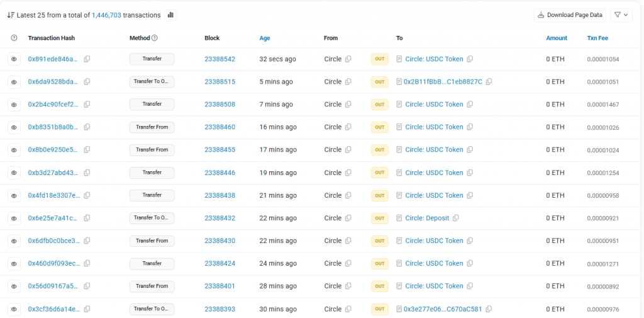This screenshot has width=644, height=318.
Task: Open block 23388515
Action: (219, 82)
